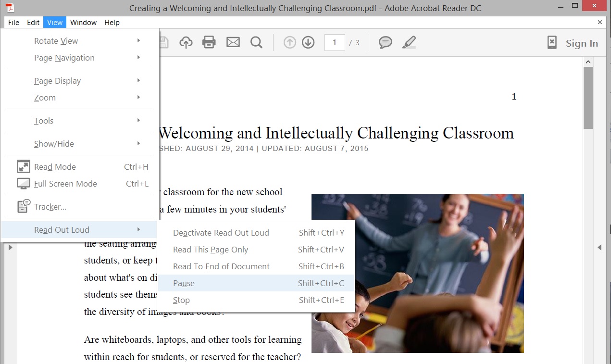Click the Read Mode icon
611x364 pixels.
(x=23, y=167)
